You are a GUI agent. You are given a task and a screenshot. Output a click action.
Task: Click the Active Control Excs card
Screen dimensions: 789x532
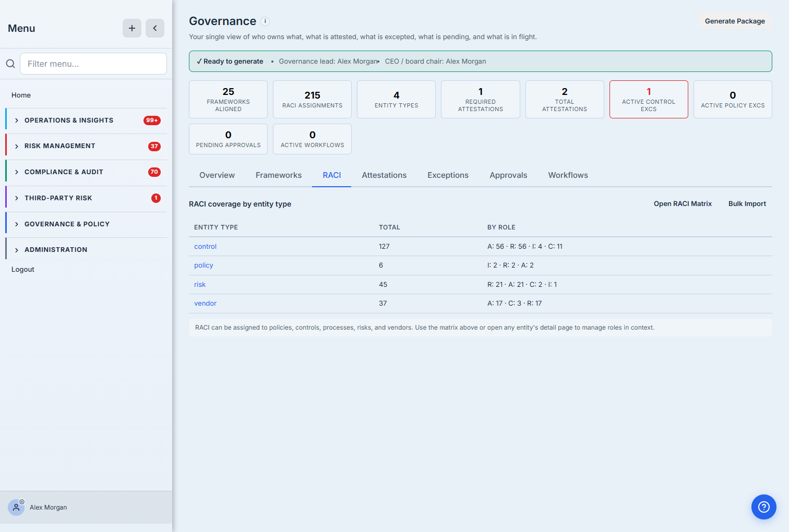pos(649,99)
